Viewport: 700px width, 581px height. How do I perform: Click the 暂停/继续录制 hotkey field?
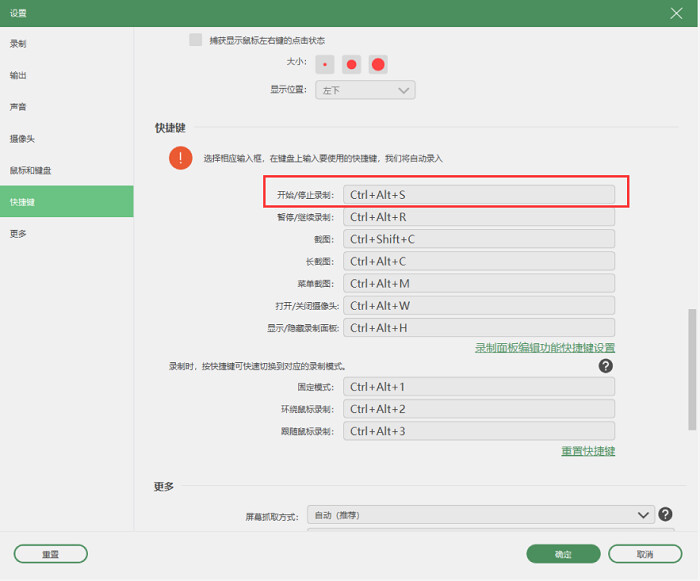479,217
